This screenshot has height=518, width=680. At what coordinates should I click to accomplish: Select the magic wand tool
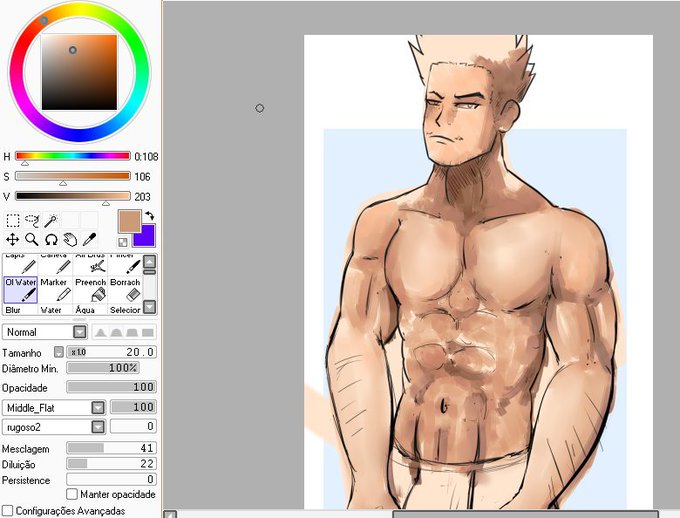[51, 220]
